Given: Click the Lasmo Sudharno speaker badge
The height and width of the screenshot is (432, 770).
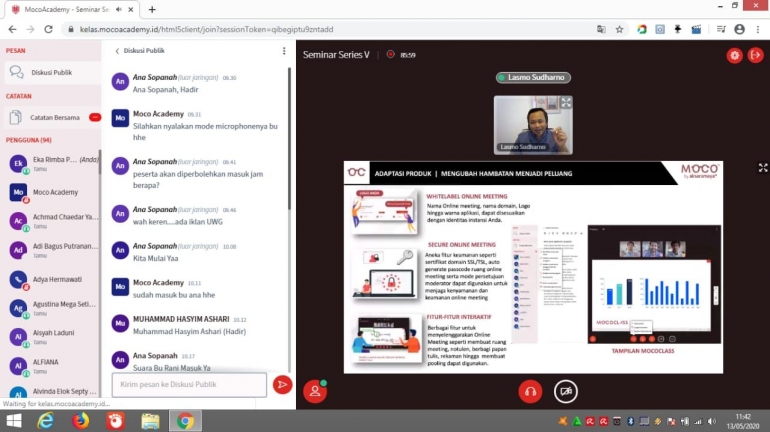Looking at the screenshot, I should pyautogui.click(x=533, y=78).
